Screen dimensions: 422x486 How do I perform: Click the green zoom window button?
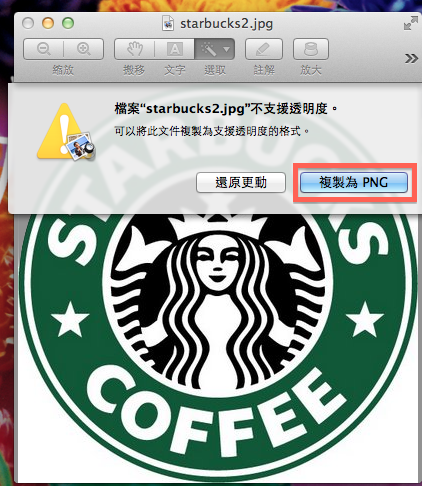click(68, 23)
